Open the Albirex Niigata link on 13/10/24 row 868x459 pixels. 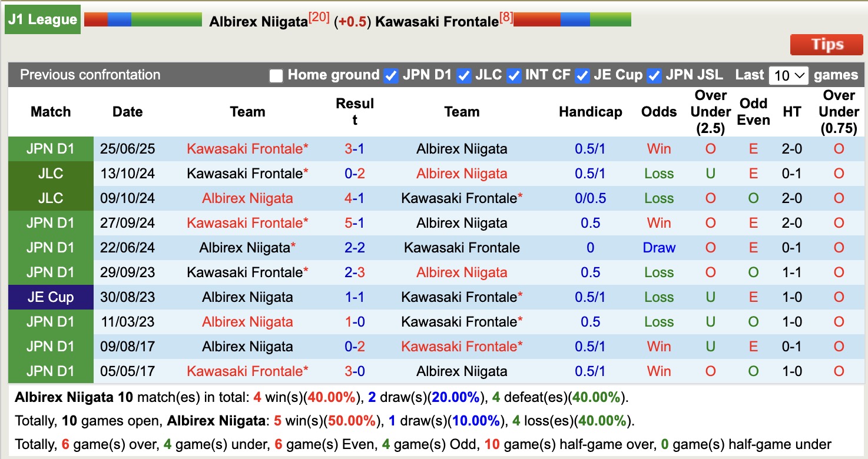tap(462, 173)
